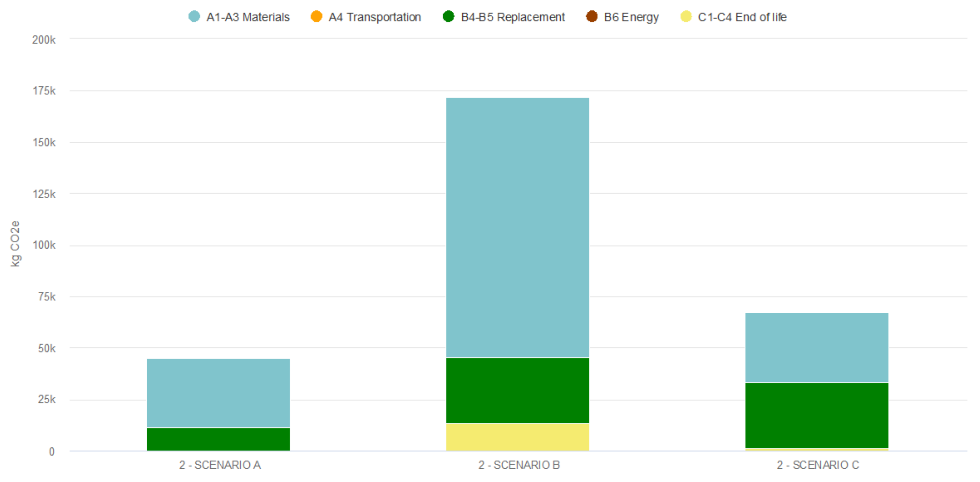Click the brown B6 Energy legend dot
The height and width of the screenshot is (482, 980).
click(x=592, y=16)
